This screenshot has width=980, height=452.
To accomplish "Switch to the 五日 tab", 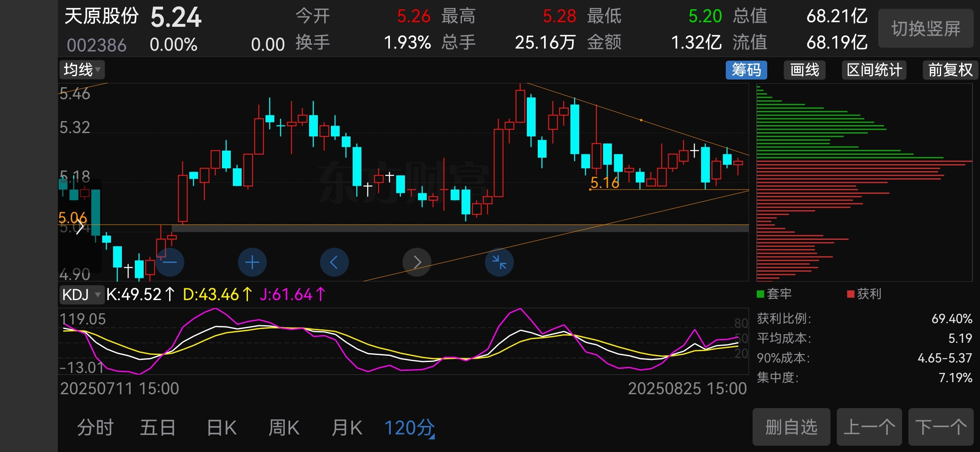I will click(157, 428).
